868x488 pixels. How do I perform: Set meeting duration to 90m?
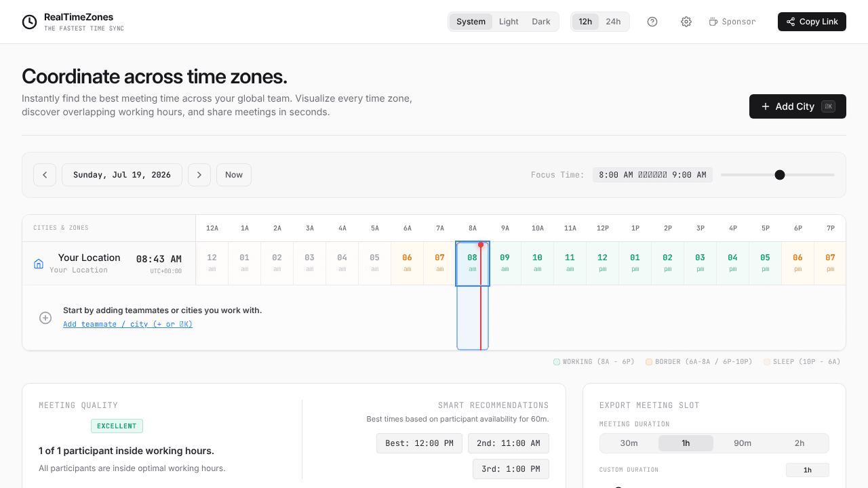(743, 443)
